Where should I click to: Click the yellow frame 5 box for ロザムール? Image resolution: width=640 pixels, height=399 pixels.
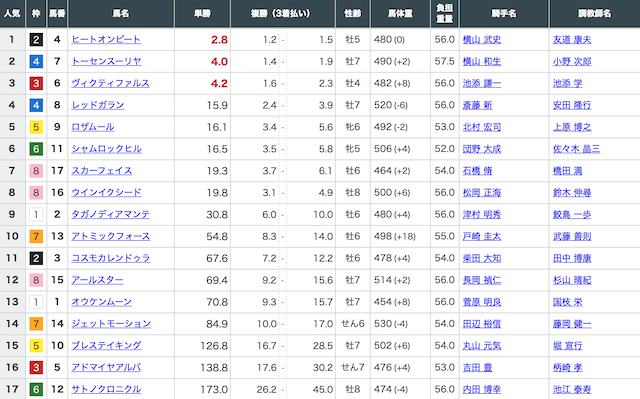(36, 127)
